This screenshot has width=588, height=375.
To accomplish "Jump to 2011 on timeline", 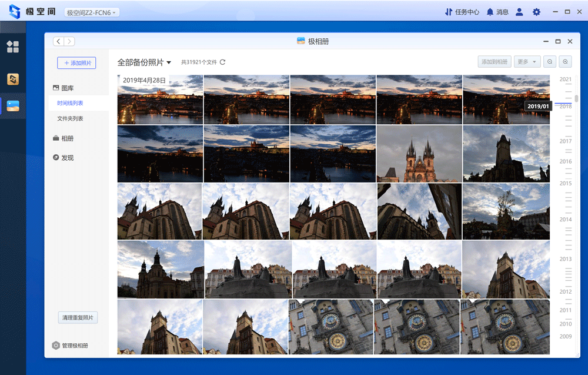I will tap(566, 310).
